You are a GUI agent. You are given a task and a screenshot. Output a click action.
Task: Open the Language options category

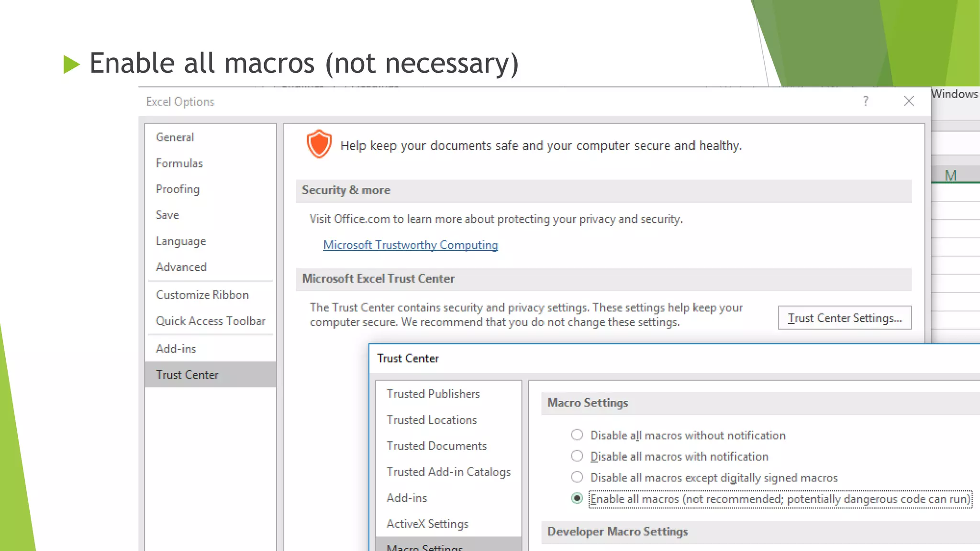[211, 241]
